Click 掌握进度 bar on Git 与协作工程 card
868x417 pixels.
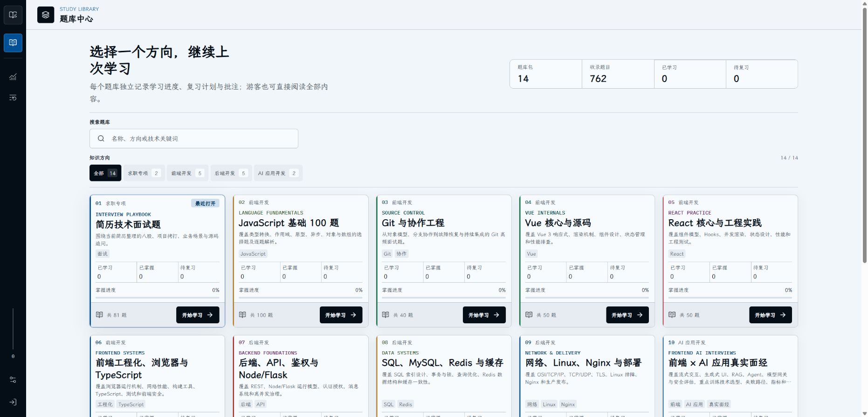point(444,298)
